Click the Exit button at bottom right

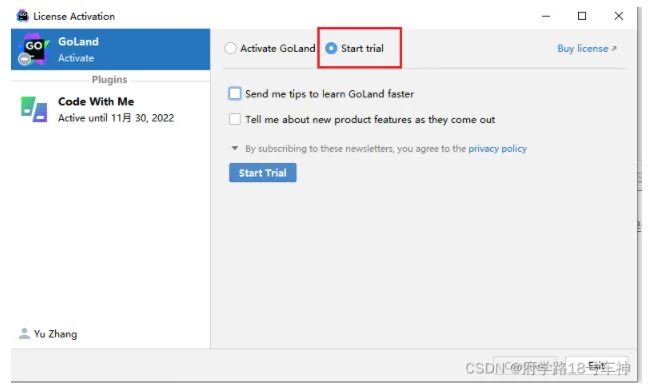tap(597, 366)
